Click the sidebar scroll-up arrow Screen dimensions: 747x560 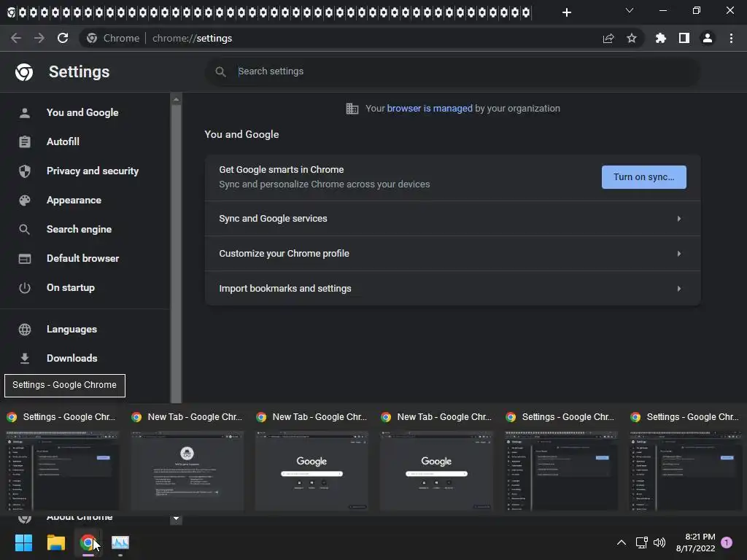176,99
